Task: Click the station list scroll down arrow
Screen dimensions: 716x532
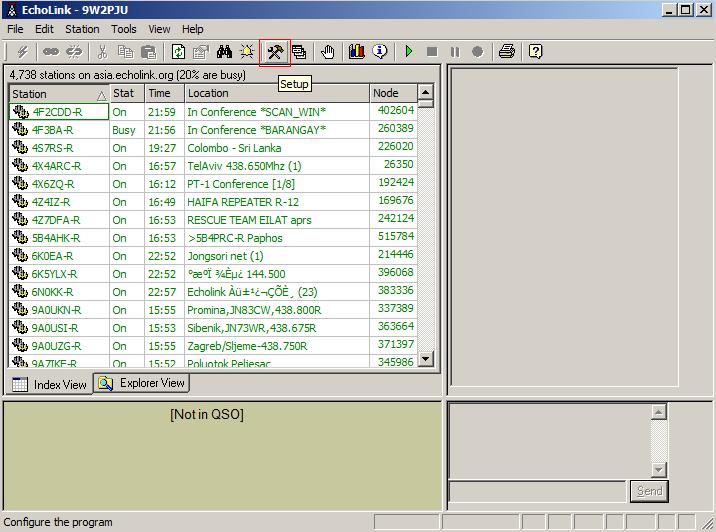Action: tap(425, 358)
